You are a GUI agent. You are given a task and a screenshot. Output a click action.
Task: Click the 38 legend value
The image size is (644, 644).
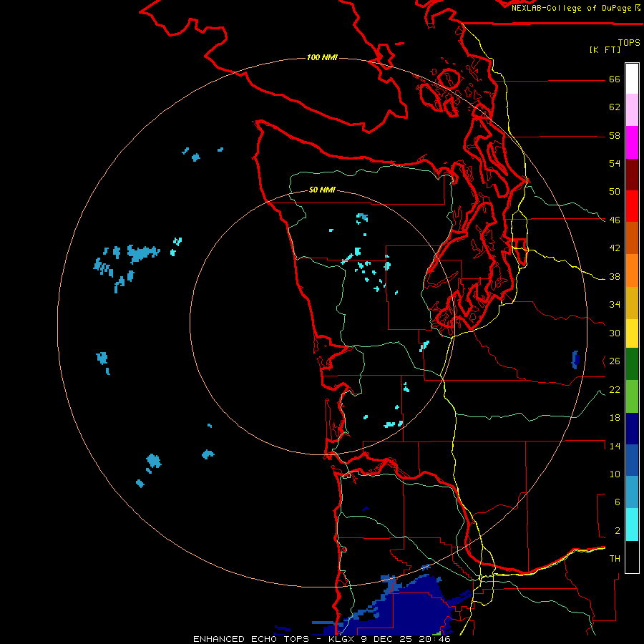(615, 277)
